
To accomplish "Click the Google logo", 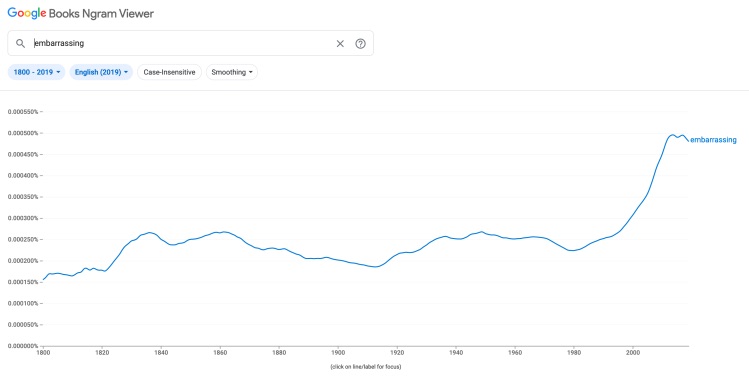I will pos(27,13).
